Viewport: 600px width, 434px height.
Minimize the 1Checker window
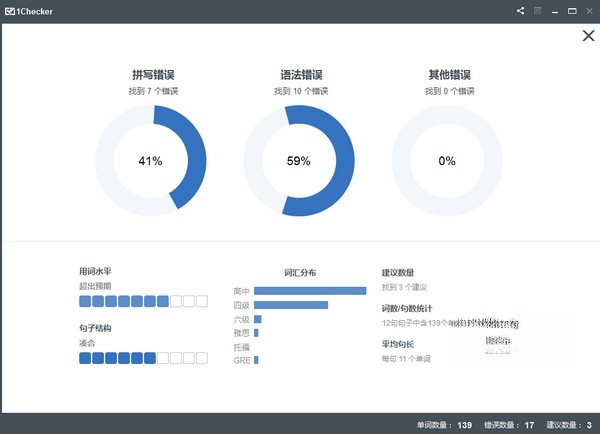click(555, 12)
